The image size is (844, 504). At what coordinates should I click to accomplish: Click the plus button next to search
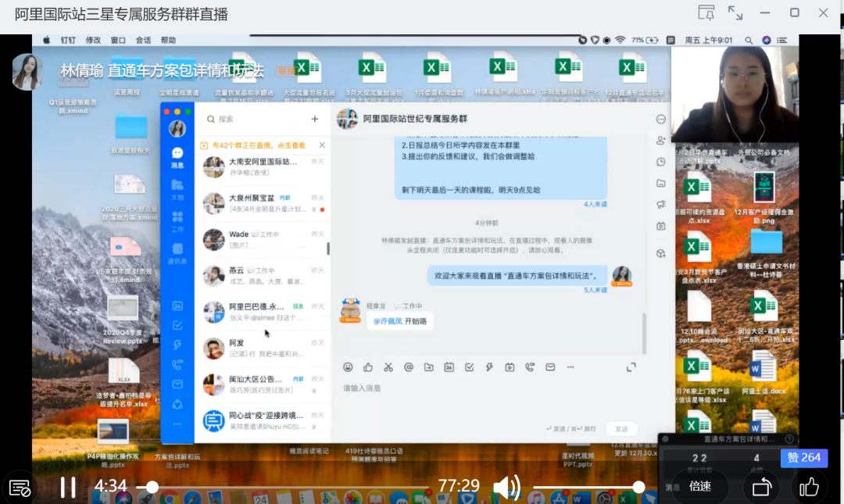[x=315, y=119]
